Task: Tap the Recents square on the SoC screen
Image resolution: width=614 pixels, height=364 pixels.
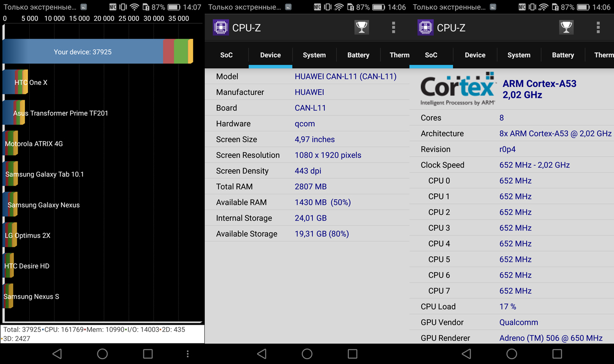Action: point(557,354)
